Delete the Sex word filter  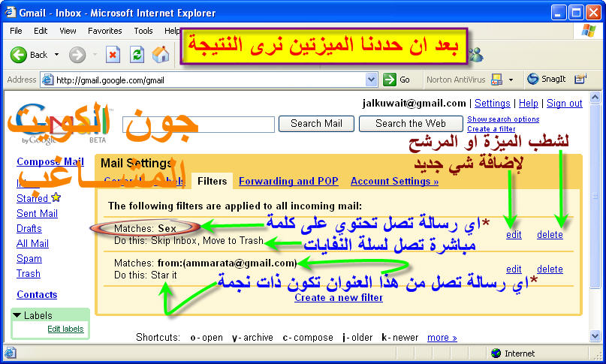(550, 235)
